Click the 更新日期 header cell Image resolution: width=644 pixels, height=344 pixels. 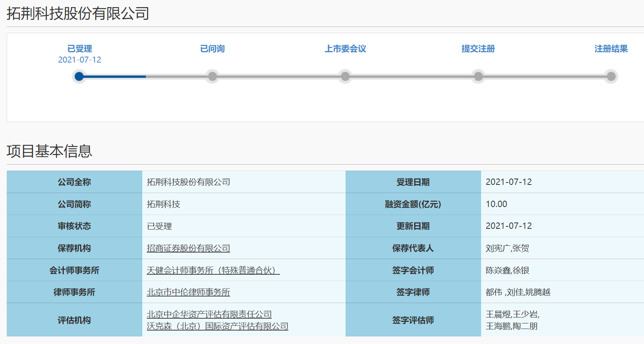[413, 226]
